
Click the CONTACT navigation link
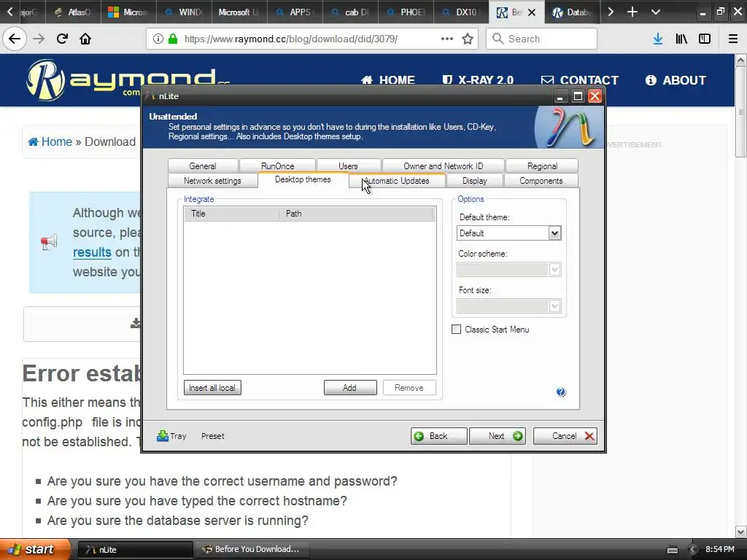coord(580,80)
